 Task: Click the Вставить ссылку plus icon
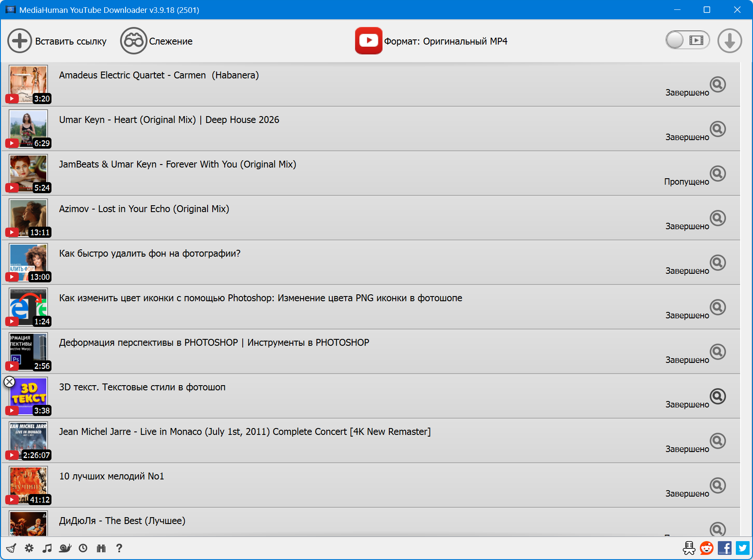[20, 41]
